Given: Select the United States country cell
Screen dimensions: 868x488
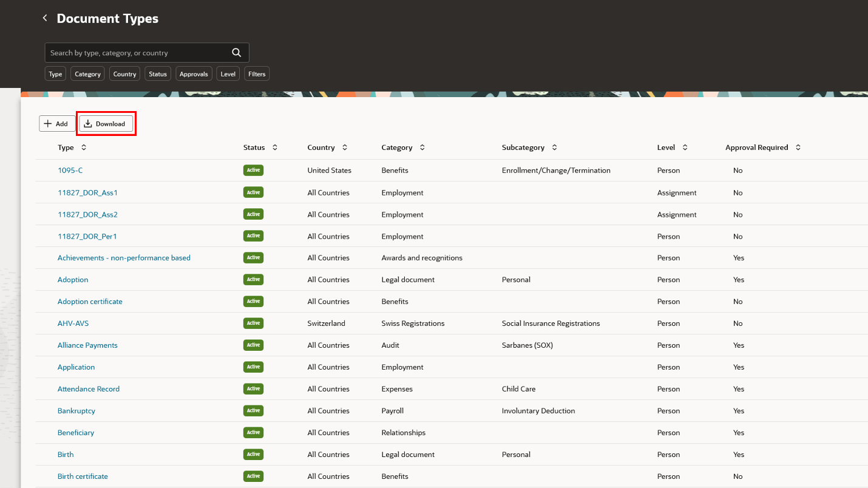Looking at the screenshot, I should coord(330,171).
